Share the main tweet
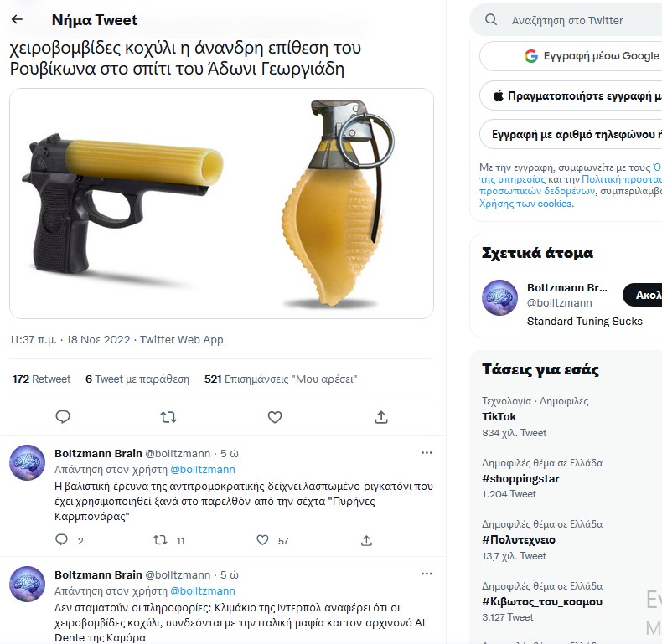The height and width of the screenshot is (644, 662). coord(380,417)
